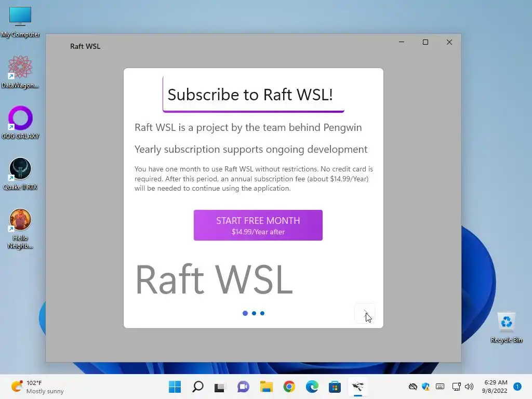
Task: Open the notification badge in the tray
Action: (x=517, y=387)
